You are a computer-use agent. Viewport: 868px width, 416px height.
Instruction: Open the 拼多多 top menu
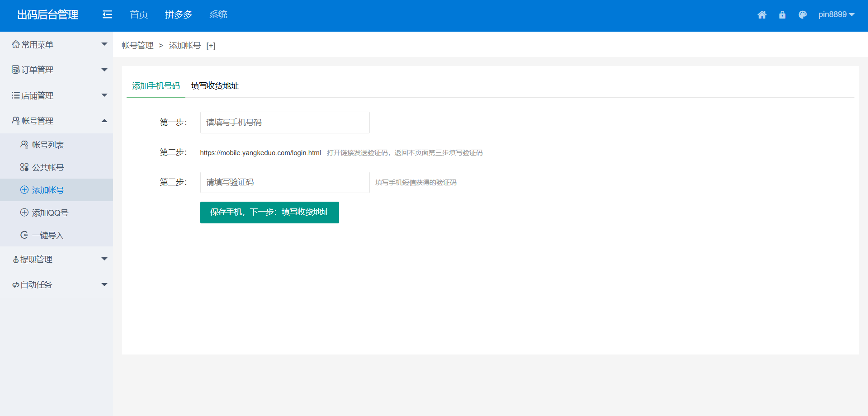tap(179, 14)
